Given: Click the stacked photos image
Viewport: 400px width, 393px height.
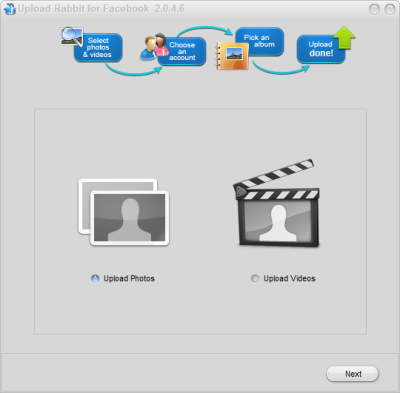Looking at the screenshot, I should tap(124, 212).
